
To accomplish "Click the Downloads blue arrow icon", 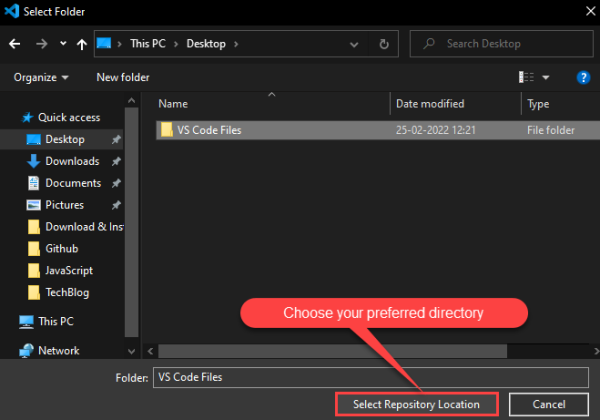I will coord(33,161).
